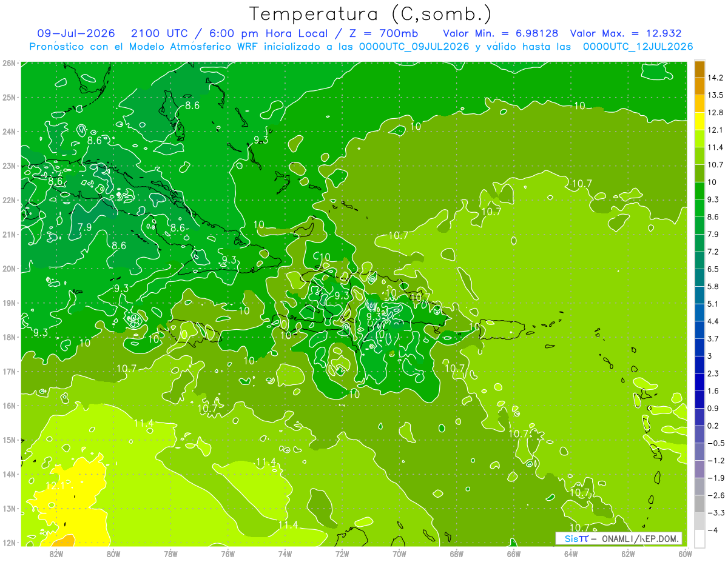Viewport: 728px width, 562px height.
Task: Click the "62W" longitude axis label
Action: point(628,554)
